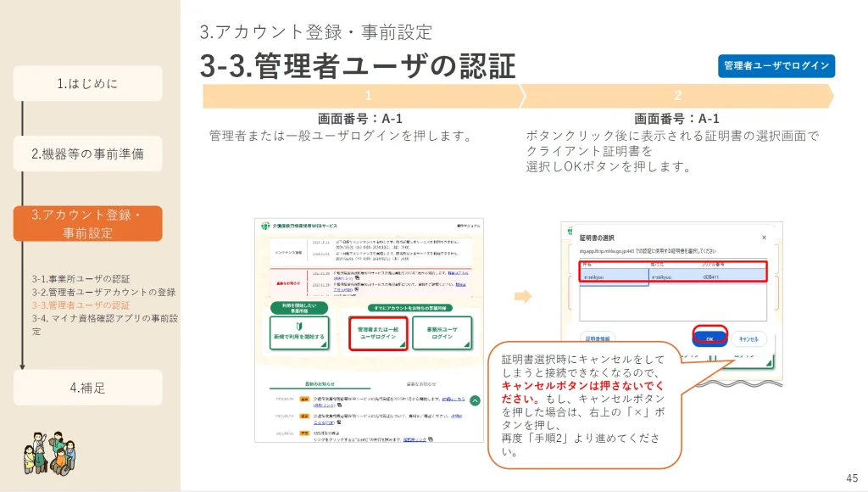Go to section 2.機器等の事前準備
Screen dimensions: 868x492
(x=87, y=154)
